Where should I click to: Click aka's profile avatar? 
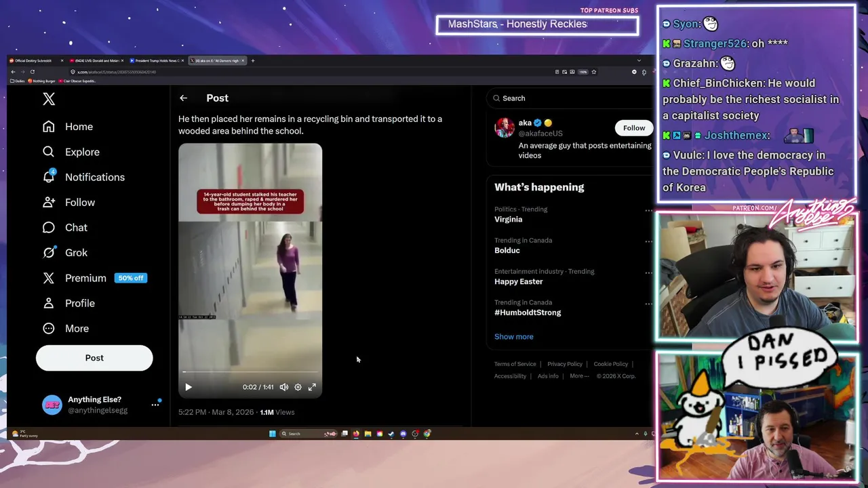[505, 127]
